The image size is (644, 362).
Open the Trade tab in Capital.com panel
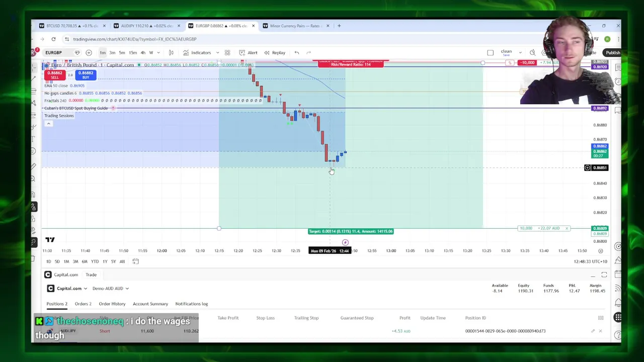point(91,275)
